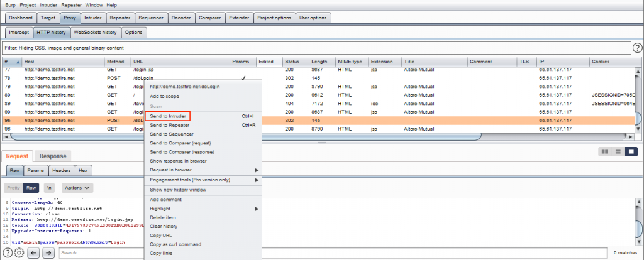
Task: Expand the Highlight submenu
Action: pos(203,209)
